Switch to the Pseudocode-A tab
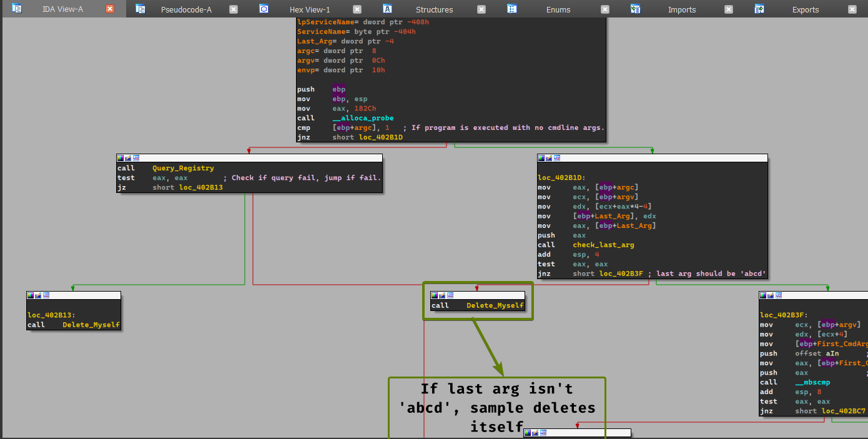The width and height of the screenshot is (868, 439). click(x=186, y=9)
